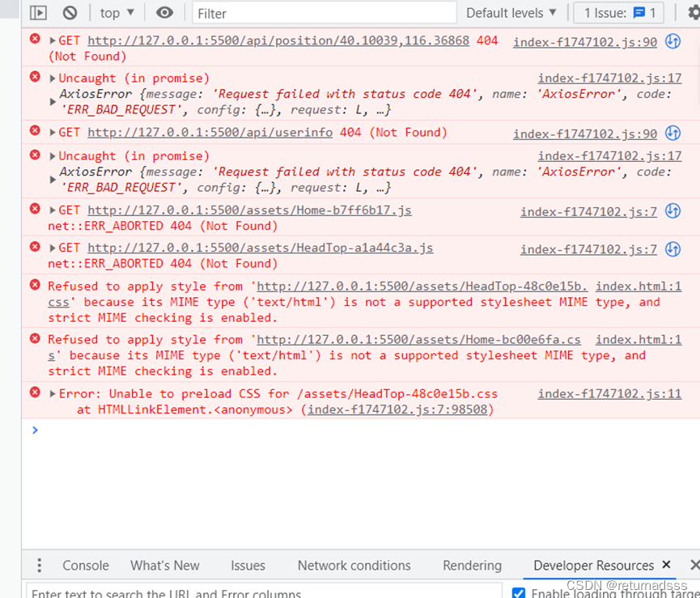The width and height of the screenshot is (700, 598).
Task: Switch to the Issues tab
Action: point(248,565)
